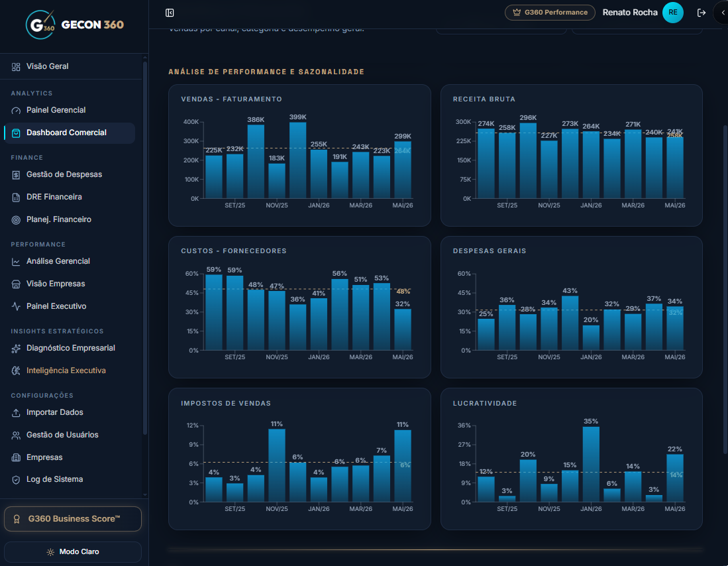Image resolution: width=728 pixels, height=566 pixels.
Task: Open G360 Business Score button
Action: 73,519
